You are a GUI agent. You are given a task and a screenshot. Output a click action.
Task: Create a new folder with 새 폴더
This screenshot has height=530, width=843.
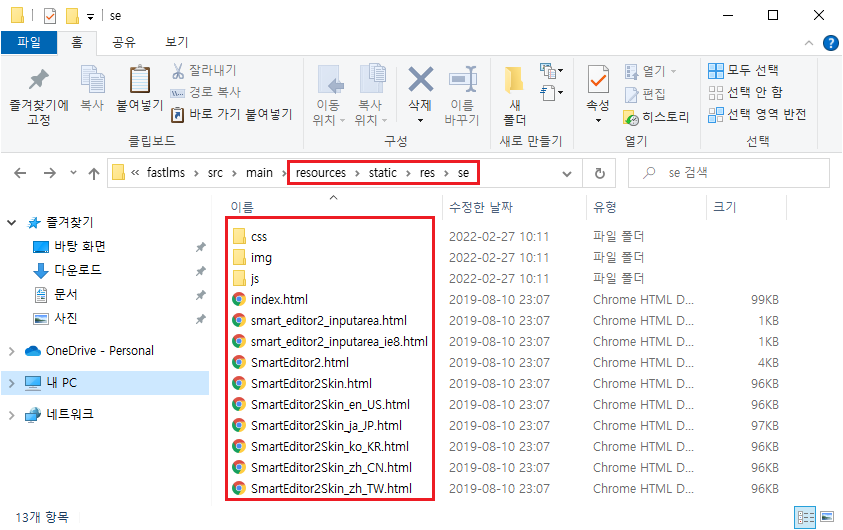[x=515, y=96]
